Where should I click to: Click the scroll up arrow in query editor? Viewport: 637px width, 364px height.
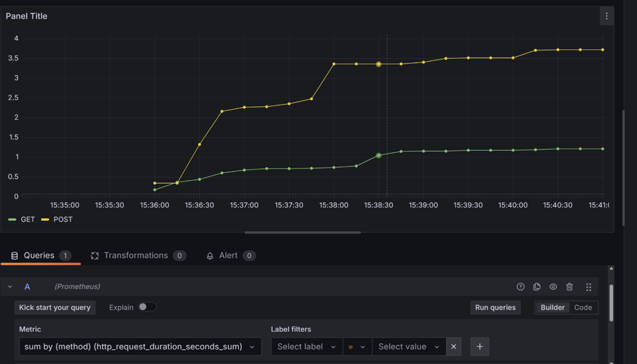[x=611, y=268]
